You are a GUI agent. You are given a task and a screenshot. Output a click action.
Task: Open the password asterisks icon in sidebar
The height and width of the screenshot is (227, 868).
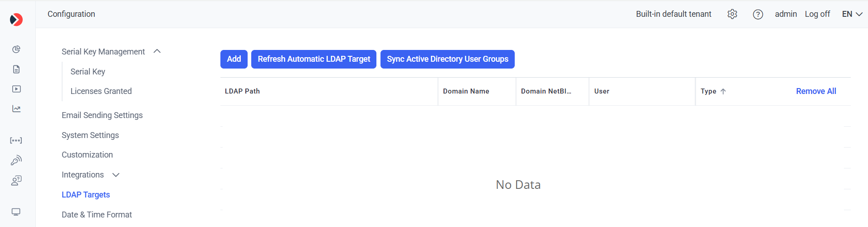(16, 141)
